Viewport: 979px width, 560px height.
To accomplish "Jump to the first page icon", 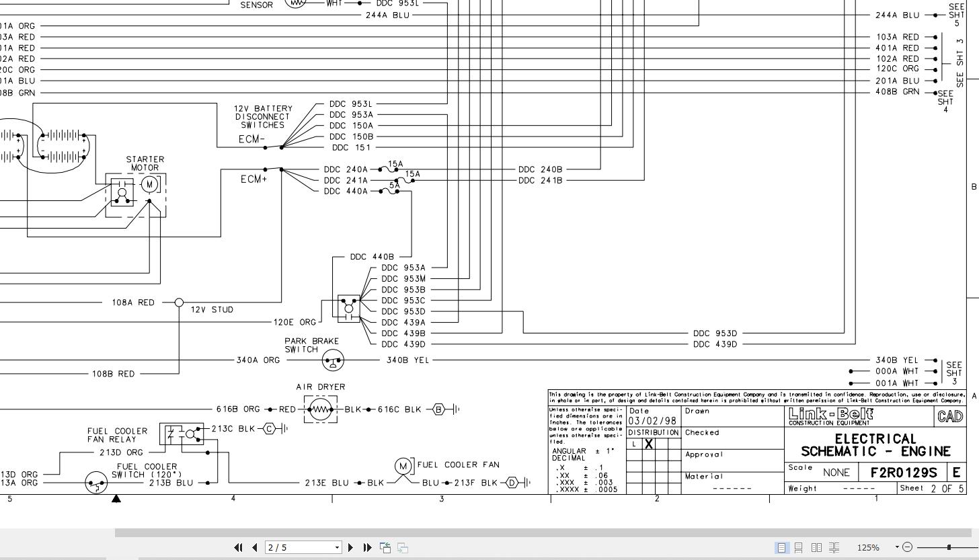I will (238, 547).
